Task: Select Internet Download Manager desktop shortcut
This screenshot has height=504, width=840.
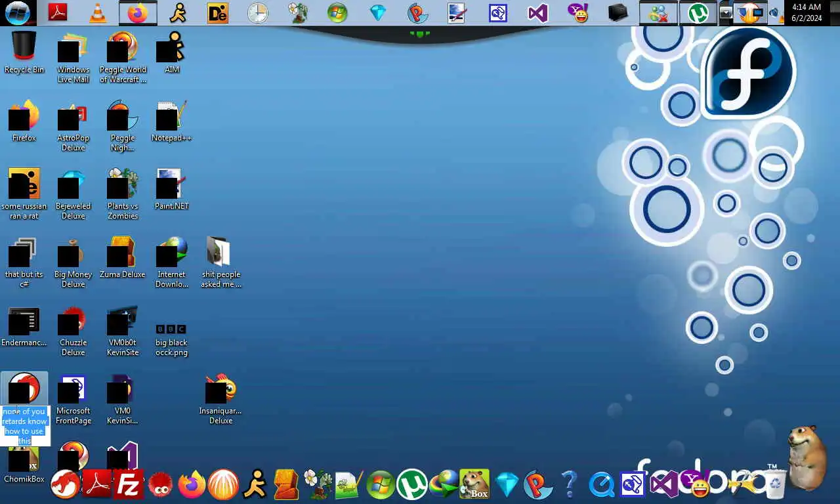Action: click(x=171, y=262)
